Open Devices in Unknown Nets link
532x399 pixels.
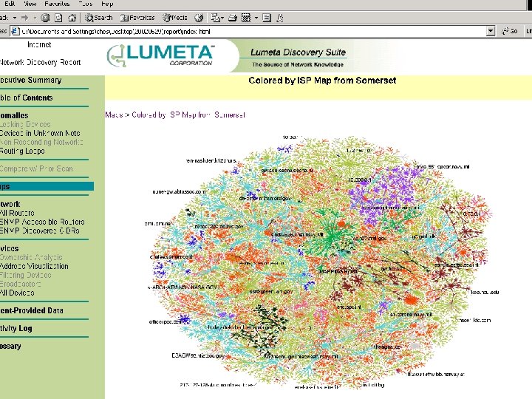pyautogui.click(x=40, y=133)
